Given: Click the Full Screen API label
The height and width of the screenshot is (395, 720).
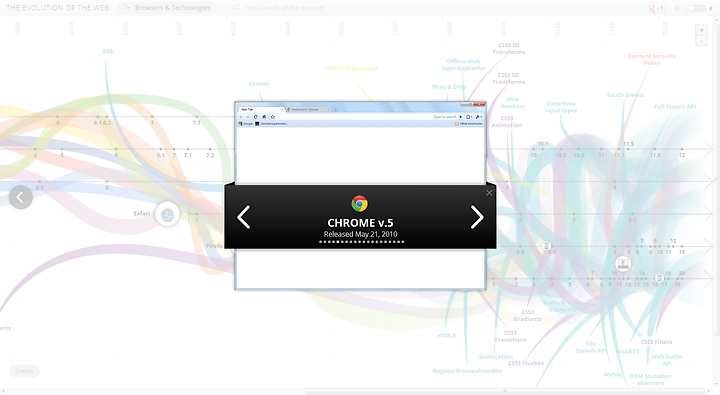Looking at the screenshot, I should tap(675, 107).
